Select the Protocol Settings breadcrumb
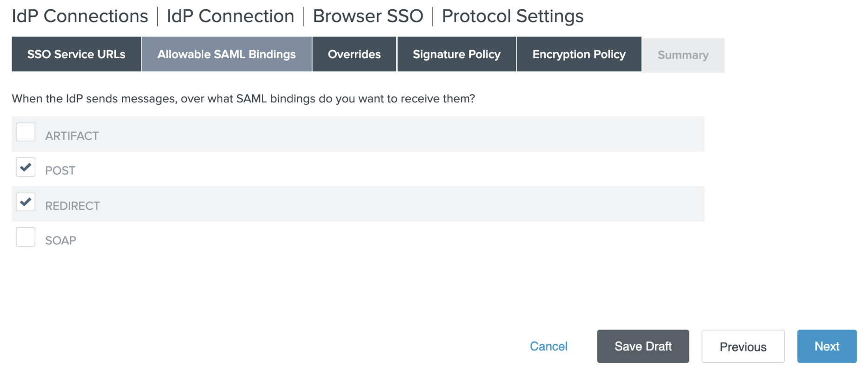The width and height of the screenshot is (868, 371). point(512,16)
